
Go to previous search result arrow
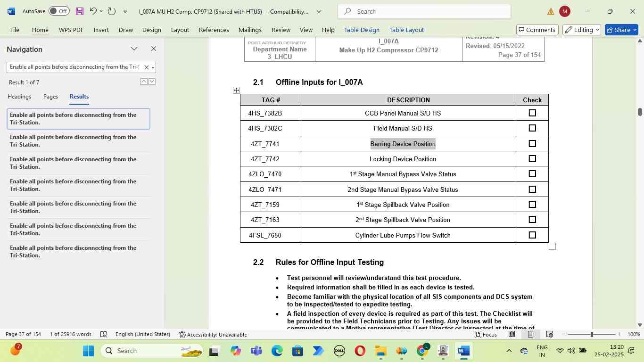(x=144, y=82)
